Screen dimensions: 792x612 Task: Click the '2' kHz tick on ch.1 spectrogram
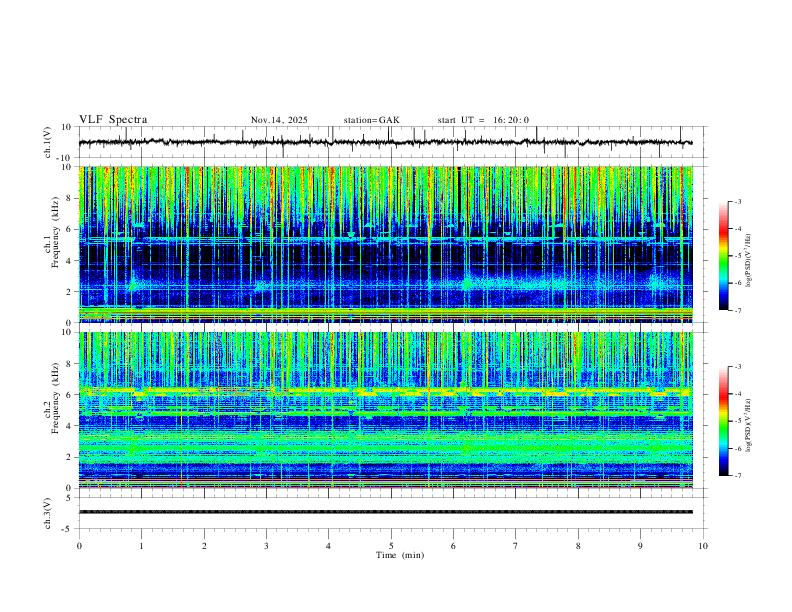(x=69, y=292)
